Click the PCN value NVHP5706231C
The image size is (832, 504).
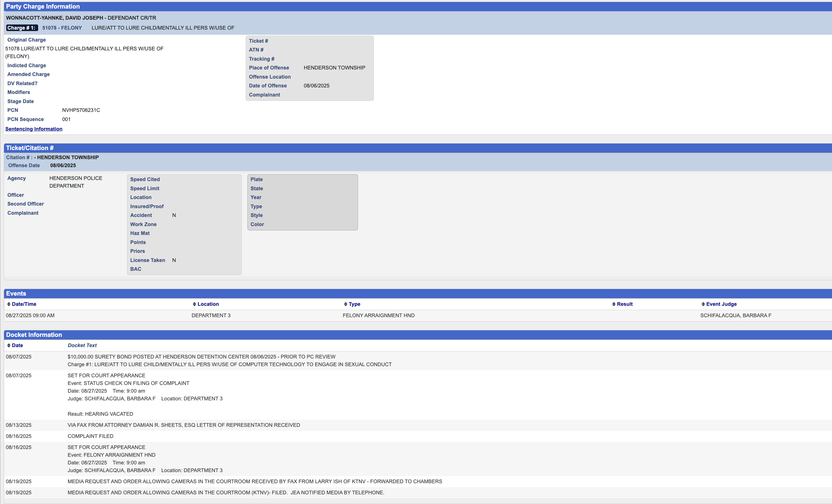pos(81,110)
